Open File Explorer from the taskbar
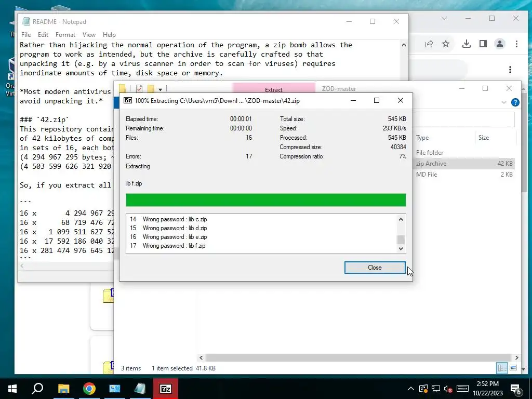 click(x=64, y=389)
